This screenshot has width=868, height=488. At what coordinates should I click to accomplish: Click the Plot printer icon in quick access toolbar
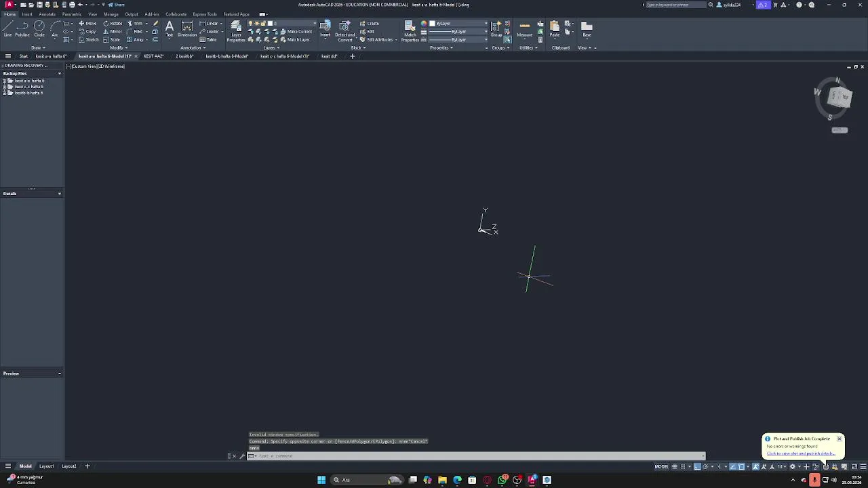click(x=72, y=5)
